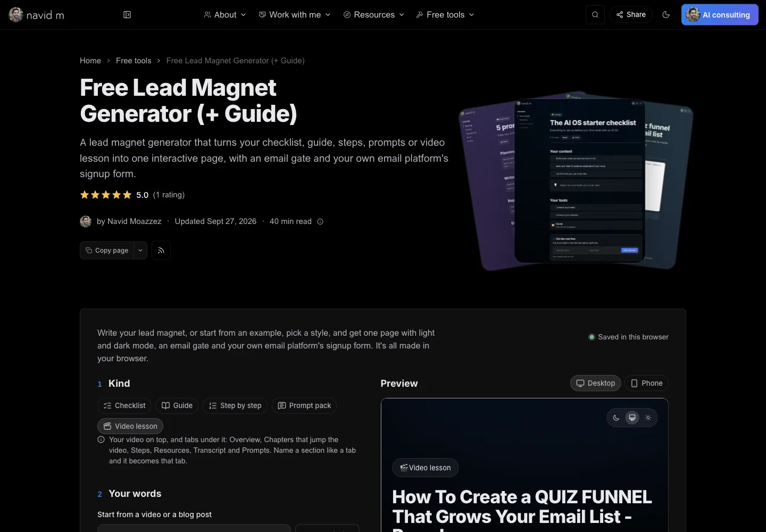Click the Share button
This screenshot has width=766, height=532.
631,15
